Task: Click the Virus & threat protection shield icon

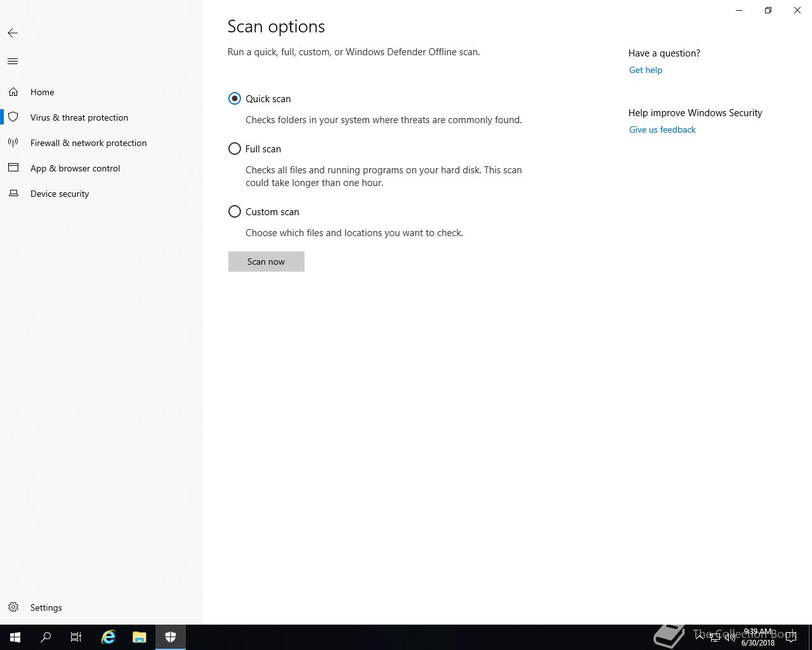Action: (x=13, y=117)
